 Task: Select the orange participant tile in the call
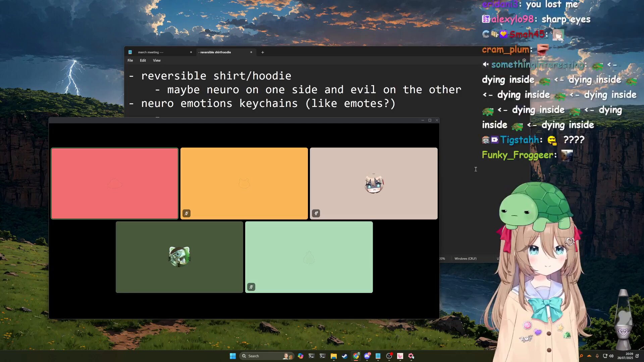pos(244,183)
